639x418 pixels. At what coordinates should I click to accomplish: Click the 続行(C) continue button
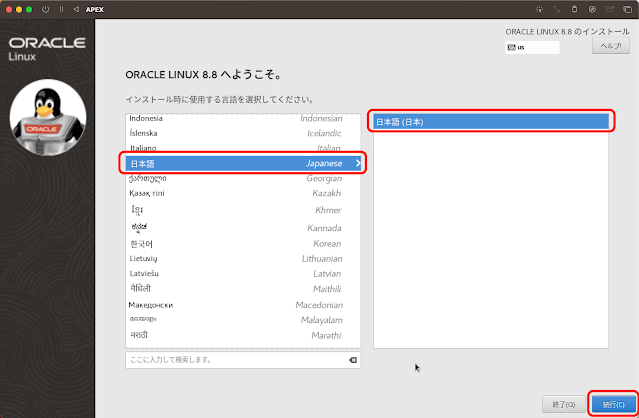613,404
